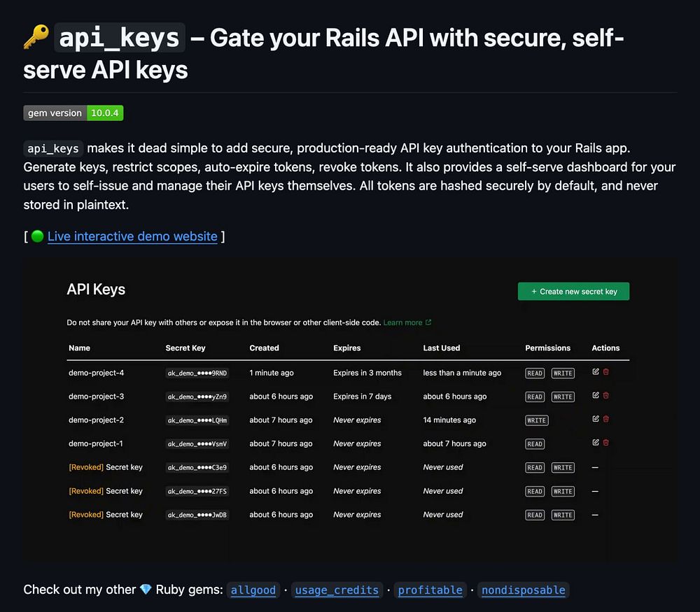Go to the usage_credits gem

click(x=337, y=590)
